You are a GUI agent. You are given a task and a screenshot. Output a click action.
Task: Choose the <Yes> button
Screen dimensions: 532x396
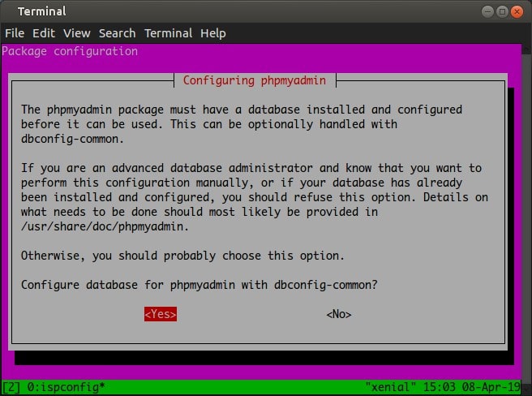pos(161,314)
